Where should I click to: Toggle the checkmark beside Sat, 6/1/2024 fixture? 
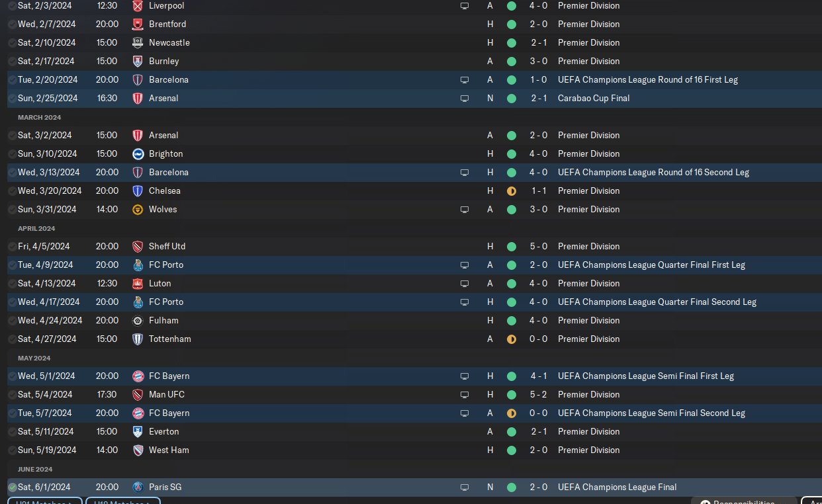12,487
